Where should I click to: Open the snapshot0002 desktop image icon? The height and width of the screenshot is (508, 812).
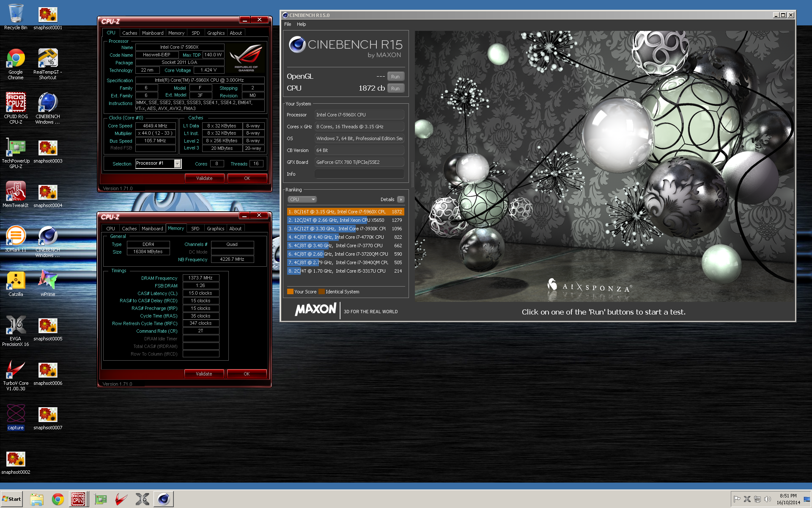[x=16, y=461]
